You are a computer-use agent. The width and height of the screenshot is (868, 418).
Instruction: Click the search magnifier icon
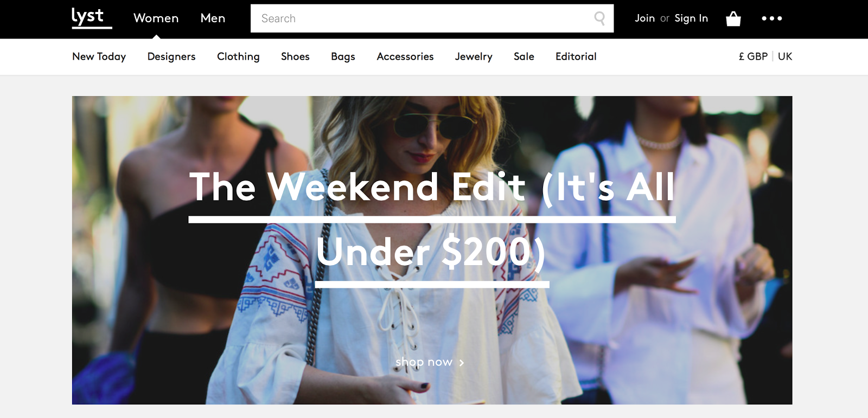tap(599, 18)
